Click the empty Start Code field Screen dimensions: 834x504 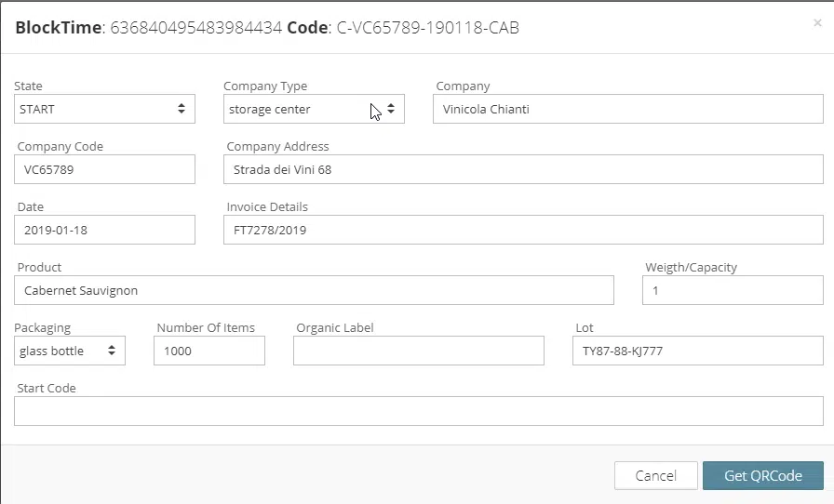click(419, 411)
